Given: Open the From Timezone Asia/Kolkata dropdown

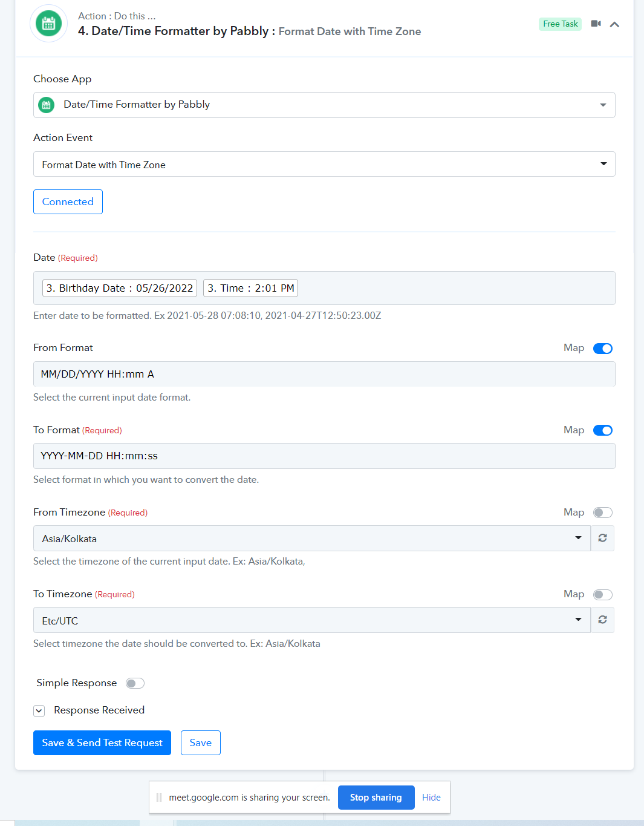Looking at the screenshot, I should pyautogui.click(x=312, y=538).
